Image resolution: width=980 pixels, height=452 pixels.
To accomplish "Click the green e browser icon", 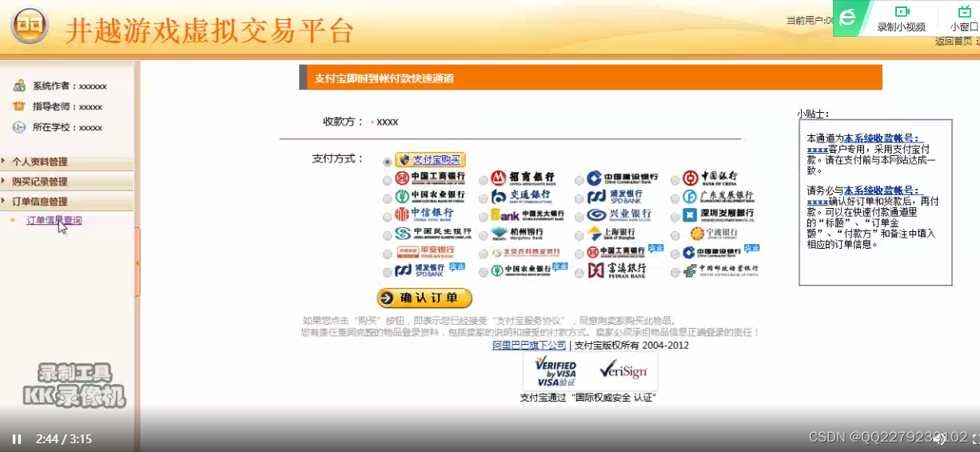I will click(848, 18).
